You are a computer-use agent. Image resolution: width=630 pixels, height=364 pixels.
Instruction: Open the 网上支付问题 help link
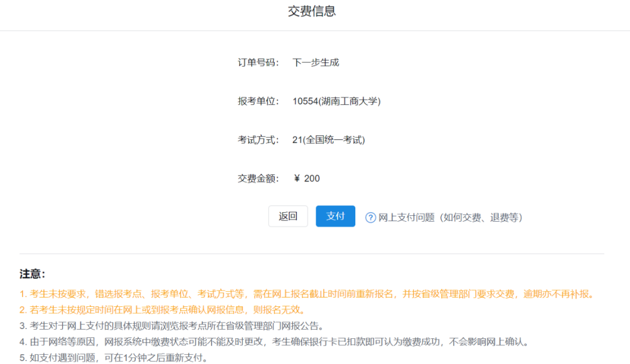click(x=450, y=218)
